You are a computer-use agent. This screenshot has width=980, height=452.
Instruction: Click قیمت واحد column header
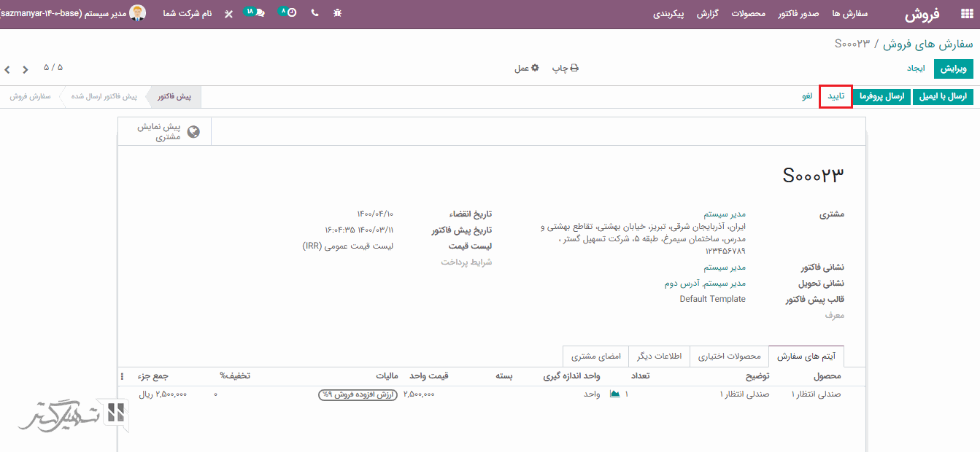(x=428, y=376)
